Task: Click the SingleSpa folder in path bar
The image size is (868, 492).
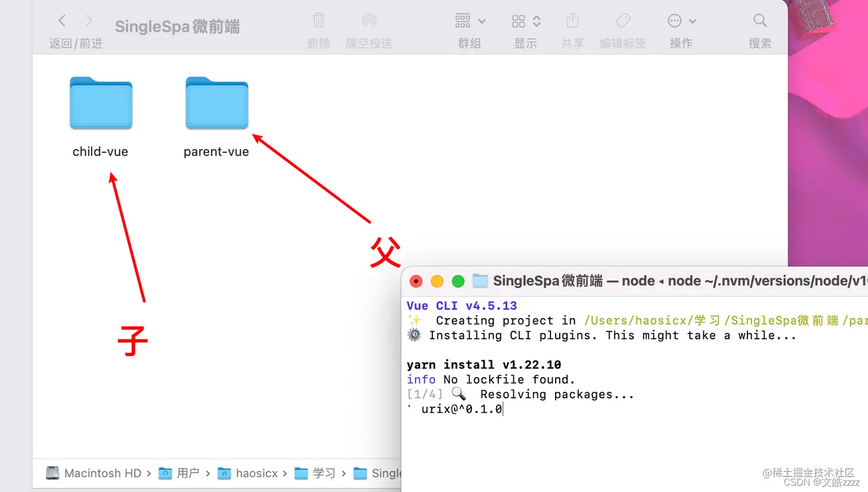Action: (377, 473)
